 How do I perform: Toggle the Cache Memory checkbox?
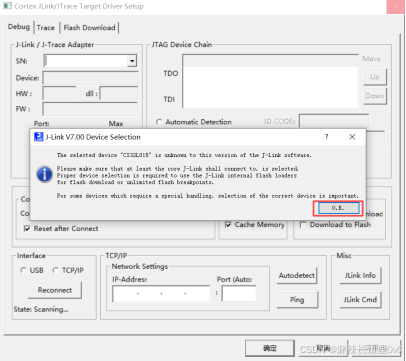point(228,225)
